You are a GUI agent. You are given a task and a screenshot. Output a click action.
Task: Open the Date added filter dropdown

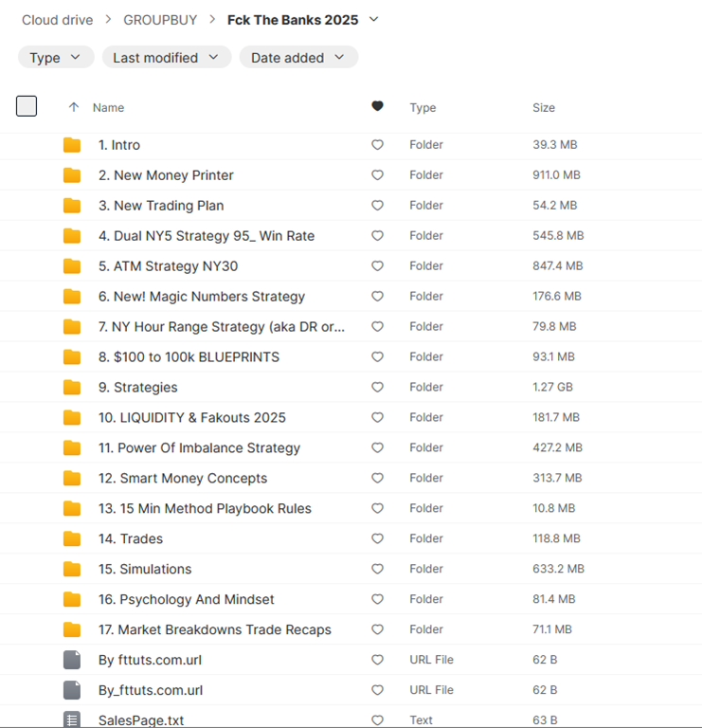click(298, 58)
